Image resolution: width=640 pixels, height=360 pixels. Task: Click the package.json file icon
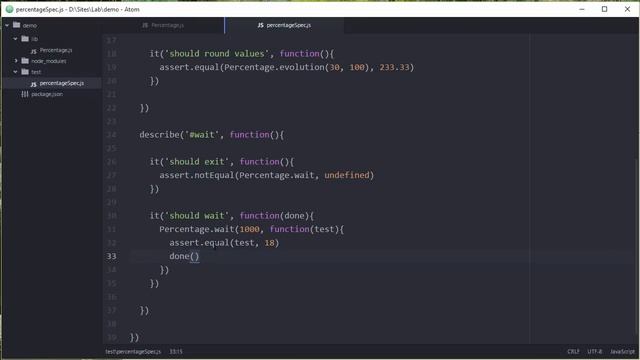click(25, 94)
